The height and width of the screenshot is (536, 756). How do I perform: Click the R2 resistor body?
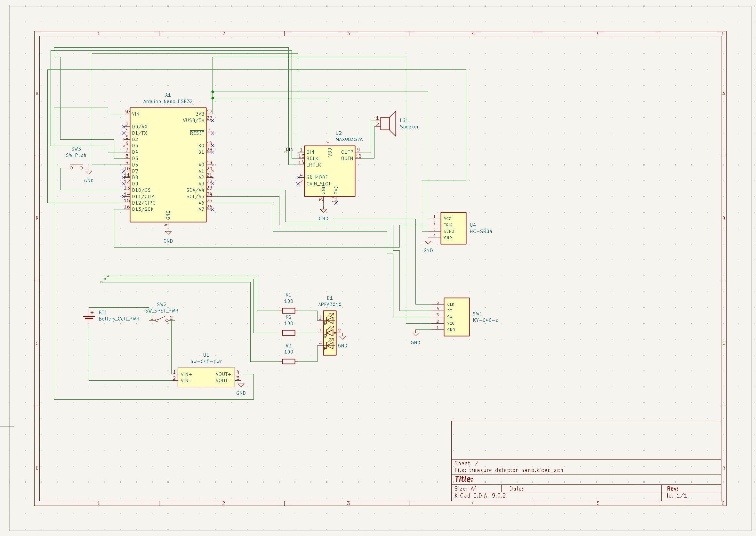coord(289,333)
